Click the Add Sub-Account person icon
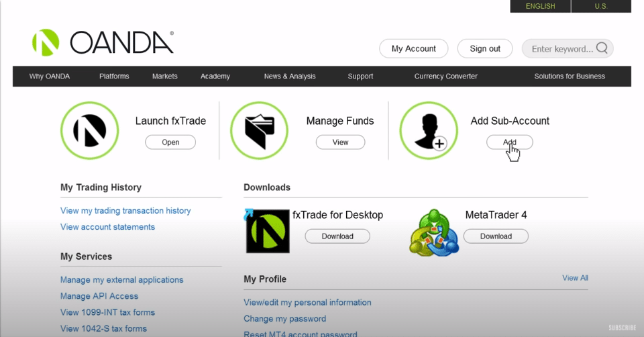 tap(429, 131)
